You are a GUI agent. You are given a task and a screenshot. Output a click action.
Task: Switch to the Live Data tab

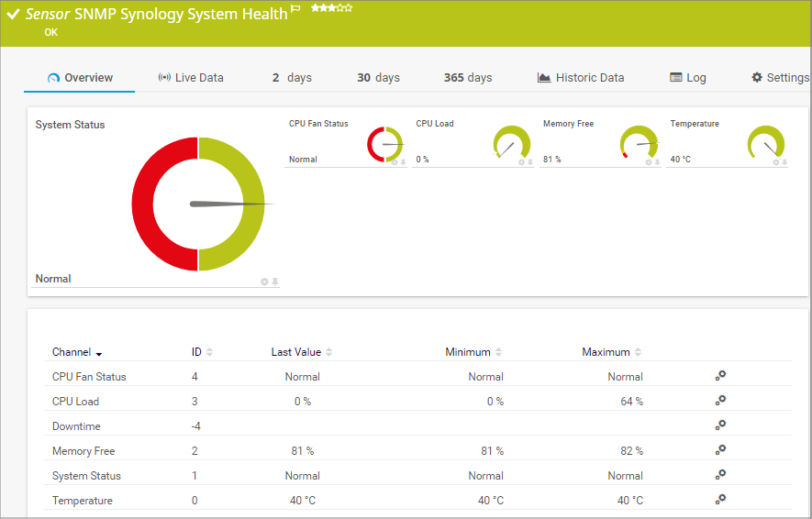click(191, 78)
